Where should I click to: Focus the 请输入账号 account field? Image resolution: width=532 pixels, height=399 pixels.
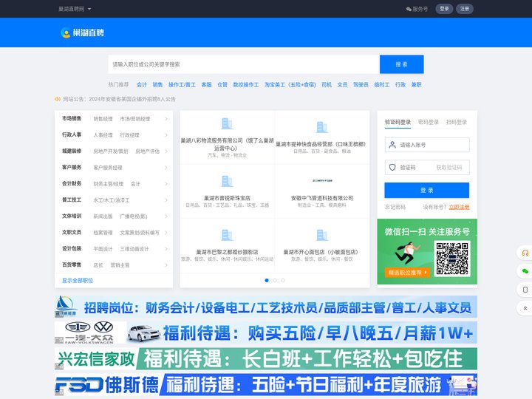pos(427,145)
